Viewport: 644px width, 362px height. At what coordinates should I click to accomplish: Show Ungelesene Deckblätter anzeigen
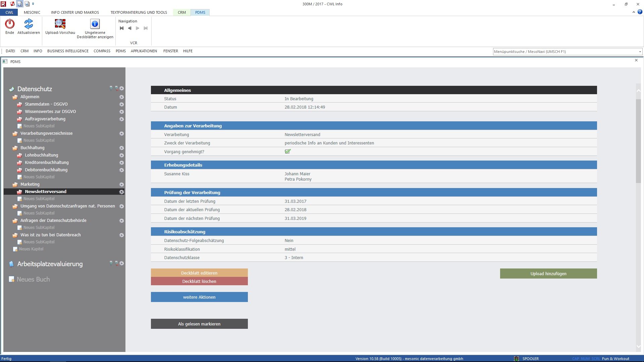pos(95,24)
